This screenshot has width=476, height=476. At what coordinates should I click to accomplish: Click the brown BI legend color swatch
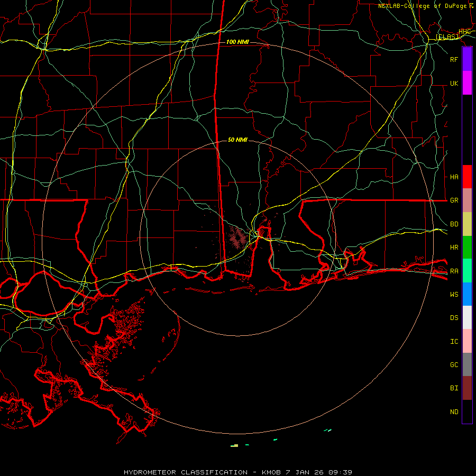[x=467, y=388]
